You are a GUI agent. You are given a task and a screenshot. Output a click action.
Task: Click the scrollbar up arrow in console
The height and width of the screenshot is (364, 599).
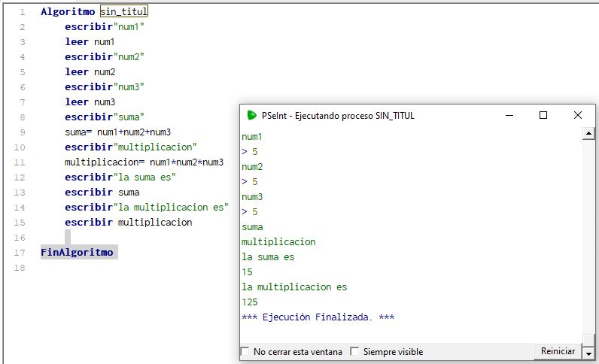(x=589, y=134)
